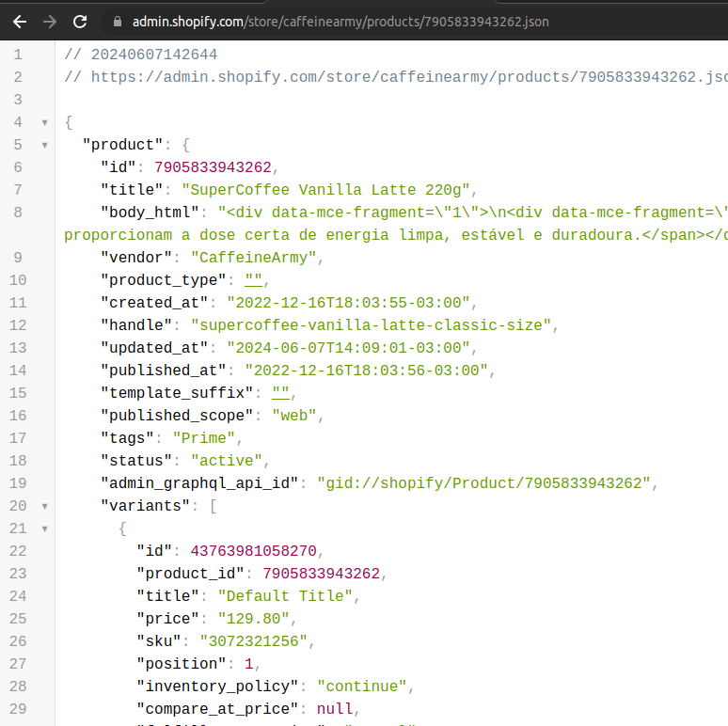Click the empty "template_suffix" value

[x=280, y=393]
